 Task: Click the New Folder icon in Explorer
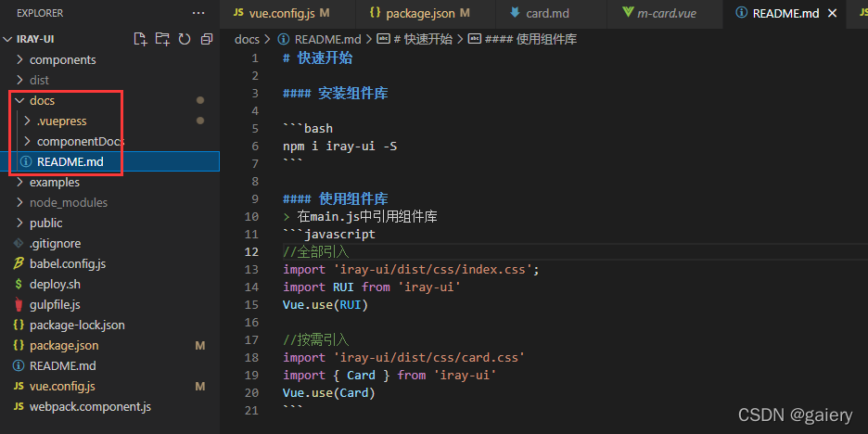(x=162, y=39)
